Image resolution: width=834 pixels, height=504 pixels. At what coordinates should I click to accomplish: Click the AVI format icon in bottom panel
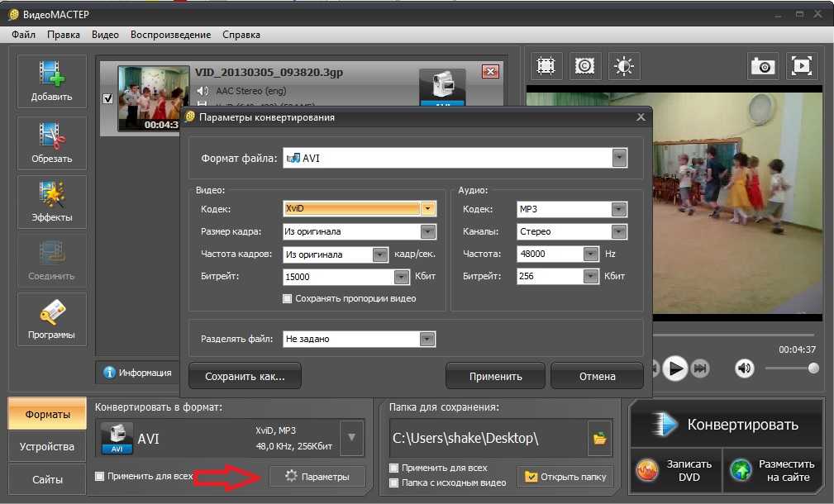click(117, 439)
